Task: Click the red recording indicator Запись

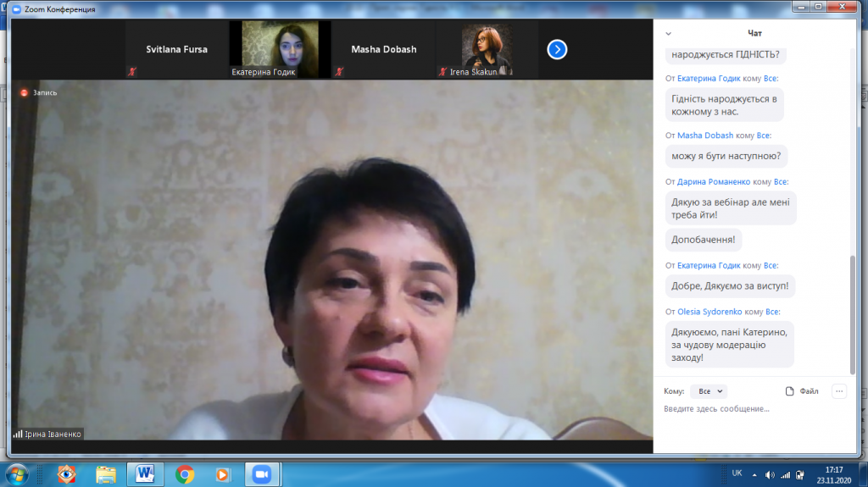Action: click(x=39, y=92)
